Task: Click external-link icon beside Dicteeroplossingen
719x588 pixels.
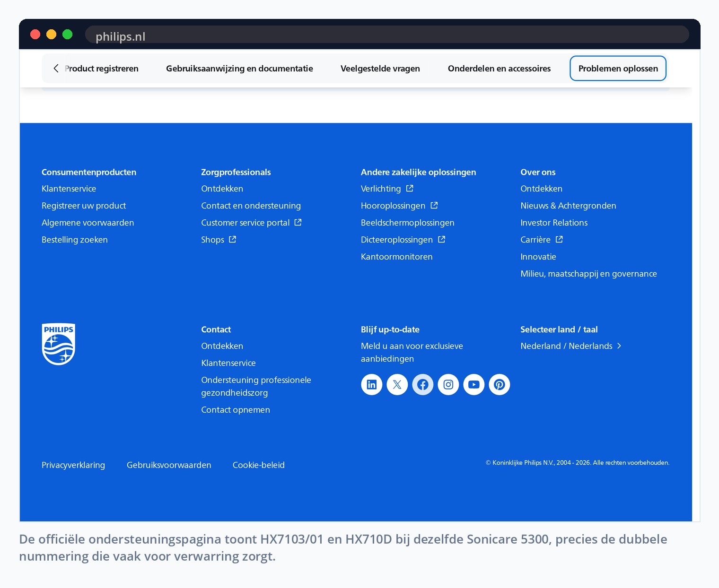Action: point(442,239)
